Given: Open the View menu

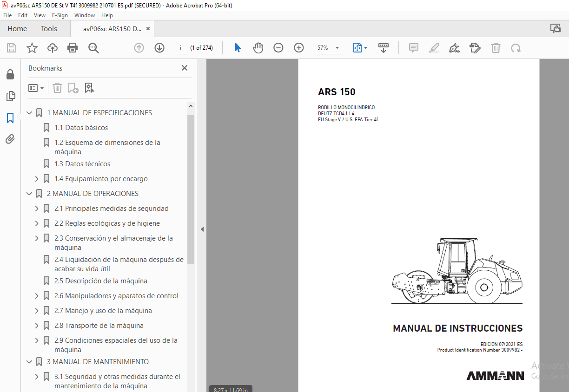Looking at the screenshot, I should pos(40,15).
